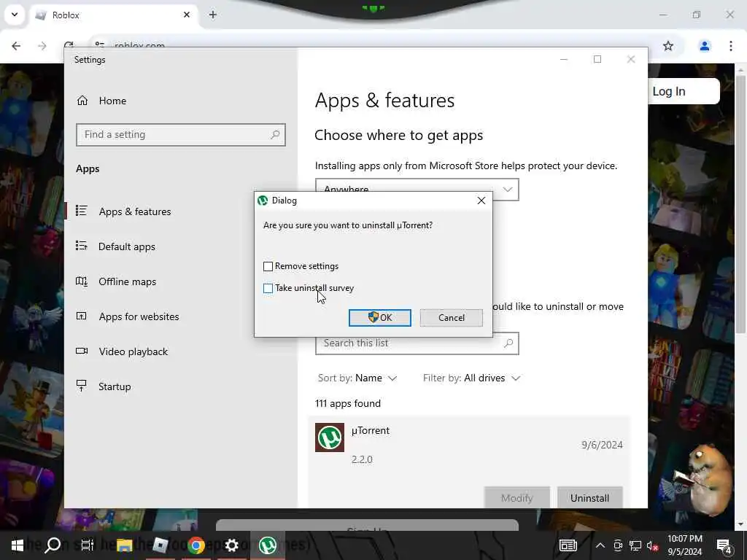Open the Windows Start menu
The image size is (747, 560).
click(18, 545)
